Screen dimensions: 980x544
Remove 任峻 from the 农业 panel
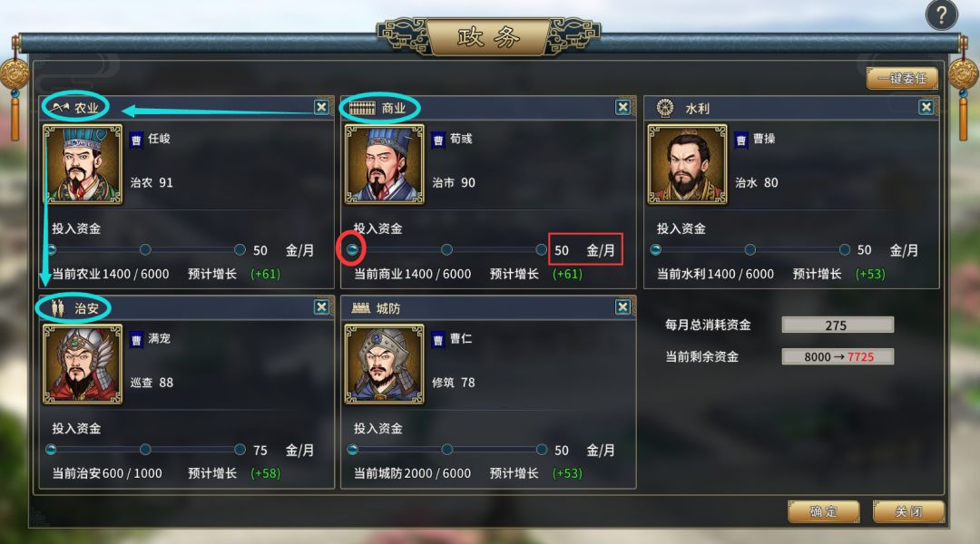(321, 107)
